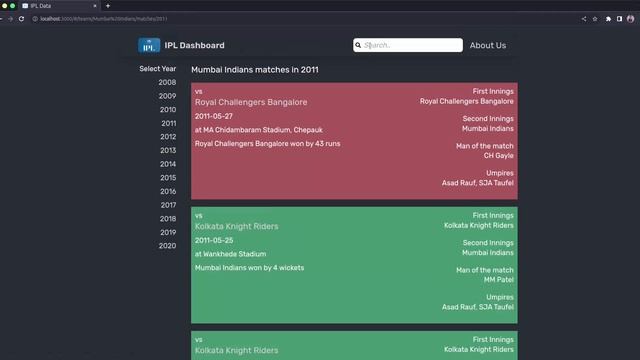Viewport: 640px width, 360px height.
Task: Select year 2013
Action: (x=168, y=150)
